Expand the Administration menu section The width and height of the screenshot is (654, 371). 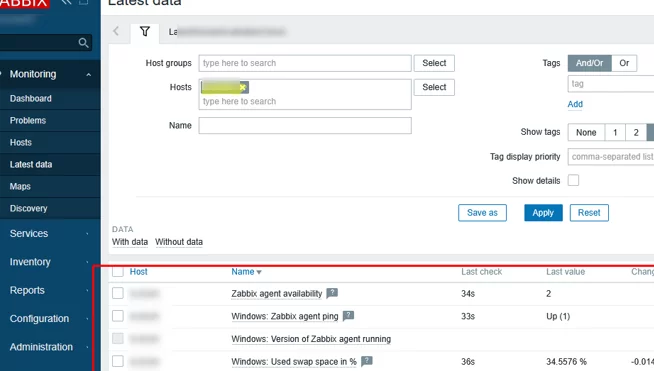click(x=50, y=347)
